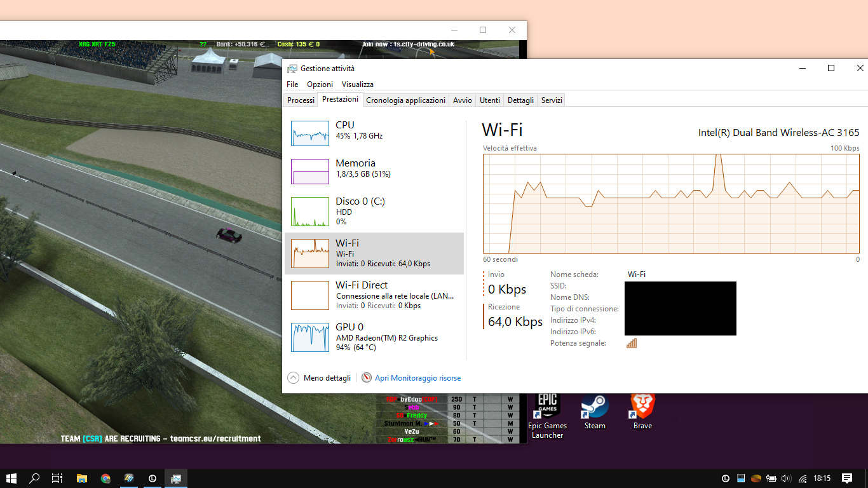
Task: Select the Steam desktop shortcut
Action: pos(595,412)
